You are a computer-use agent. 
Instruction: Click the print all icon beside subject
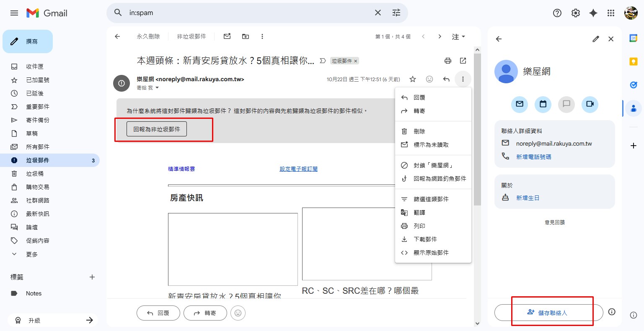(447, 61)
